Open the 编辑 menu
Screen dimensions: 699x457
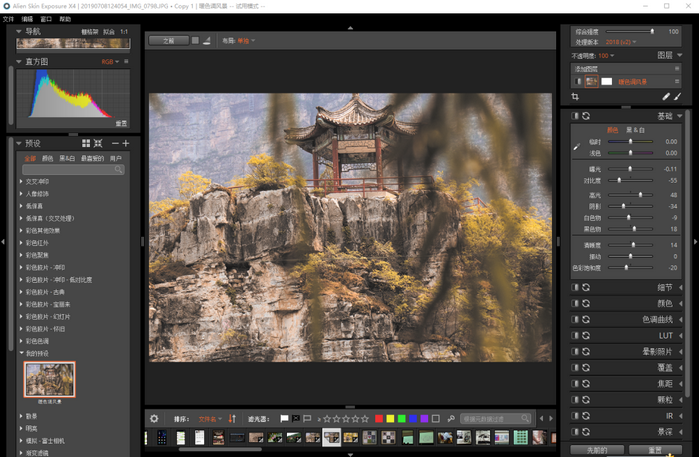(x=27, y=19)
